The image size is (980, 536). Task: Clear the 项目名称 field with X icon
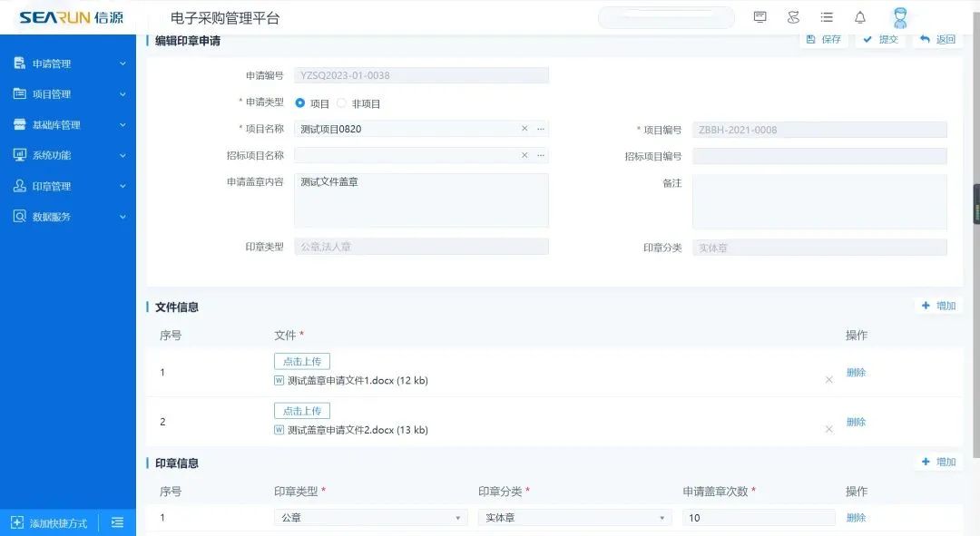coord(524,129)
